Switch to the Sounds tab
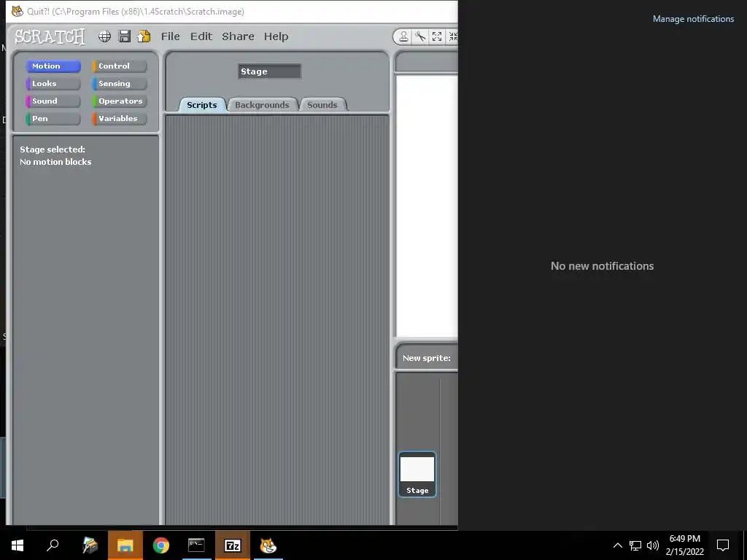747x560 pixels. tap(322, 105)
